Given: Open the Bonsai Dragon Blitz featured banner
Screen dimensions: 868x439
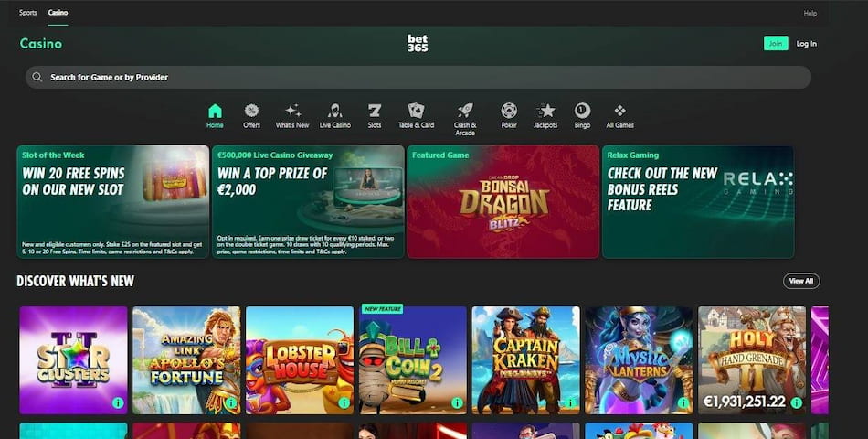Looking at the screenshot, I should [x=503, y=202].
